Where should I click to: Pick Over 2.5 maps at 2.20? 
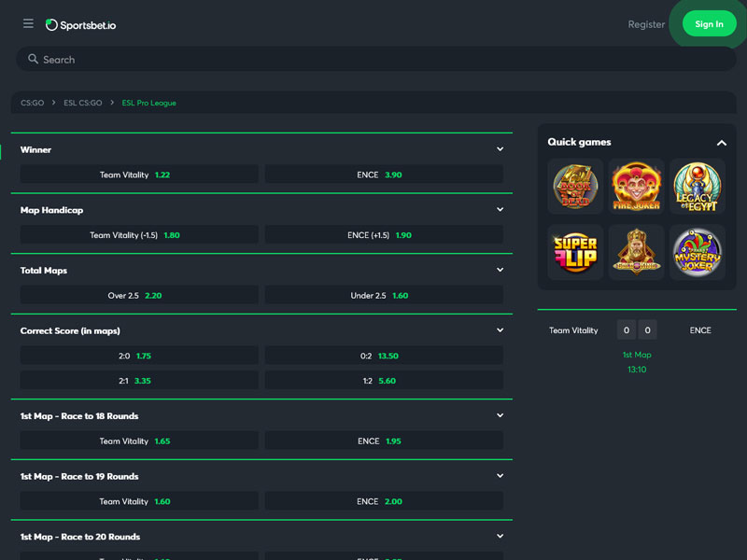click(x=139, y=295)
